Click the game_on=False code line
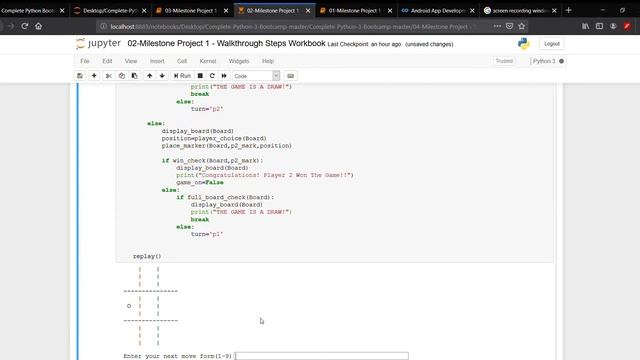Viewport: 640px width, 360px height. 200,182
